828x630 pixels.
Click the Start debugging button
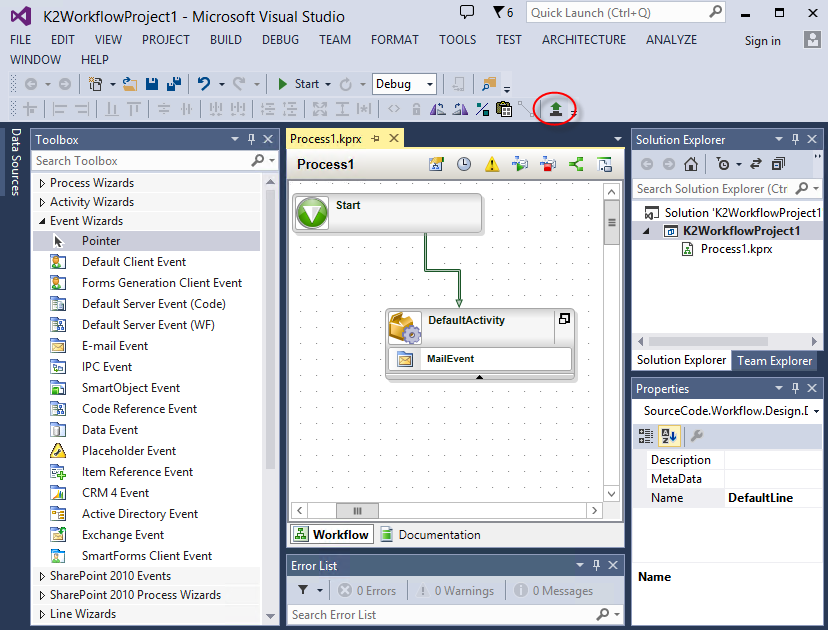coord(298,84)
